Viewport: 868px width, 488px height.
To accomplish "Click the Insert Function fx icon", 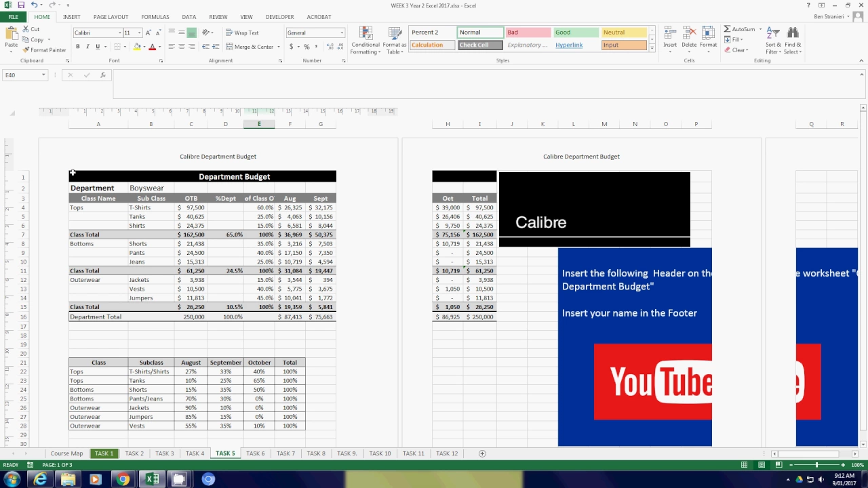I will point(103,75).
